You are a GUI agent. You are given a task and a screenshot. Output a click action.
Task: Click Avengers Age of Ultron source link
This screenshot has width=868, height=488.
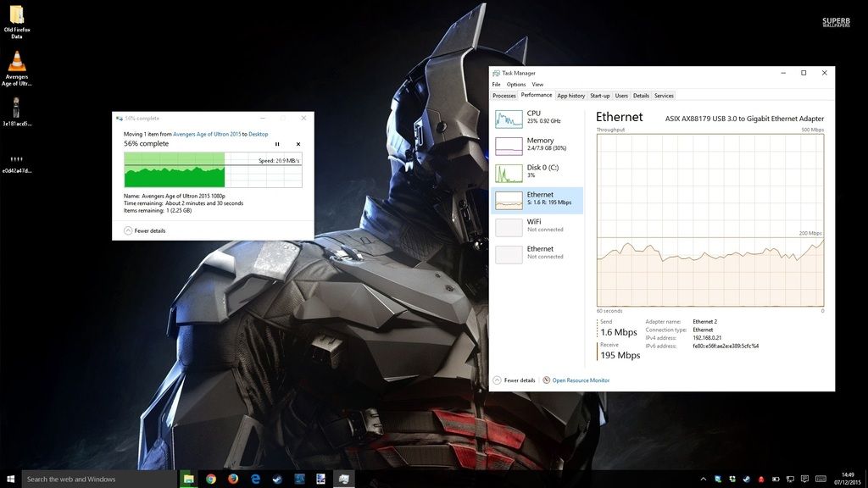pos(207,134)
